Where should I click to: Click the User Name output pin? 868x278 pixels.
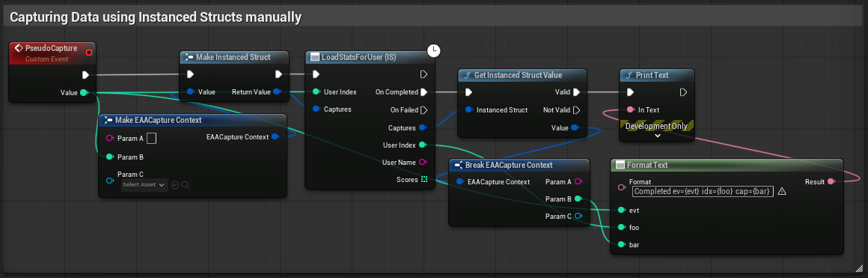423,162
